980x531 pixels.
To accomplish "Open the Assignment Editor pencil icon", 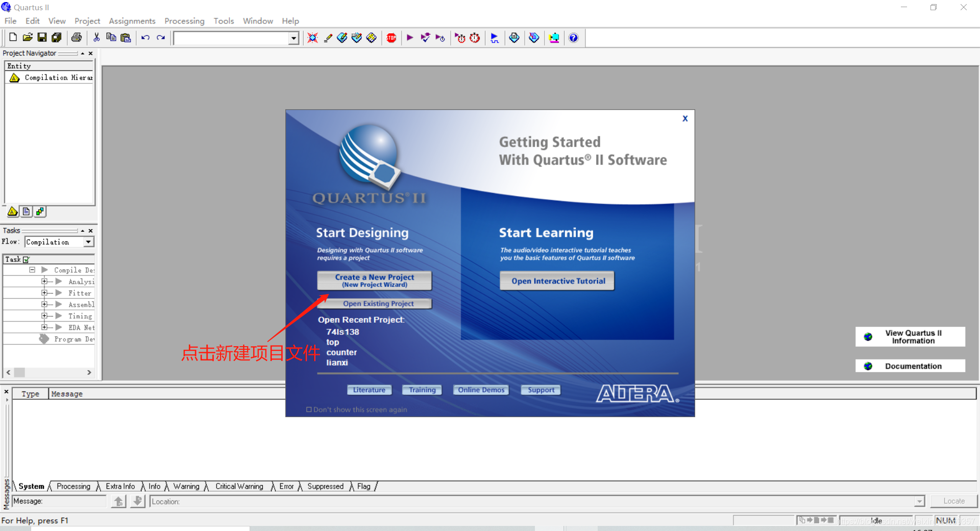I will tap(328, 38).
